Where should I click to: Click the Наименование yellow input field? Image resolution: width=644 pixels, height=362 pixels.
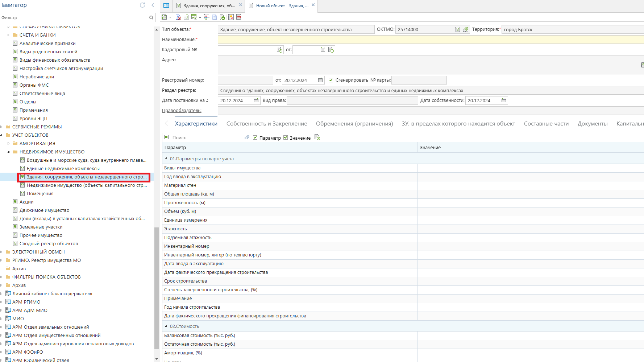click(x=431, y=40)
